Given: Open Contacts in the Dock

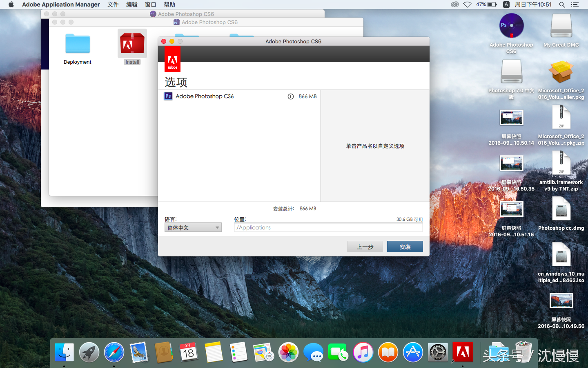Looking at the screenshot, I should tap(164, 352).
